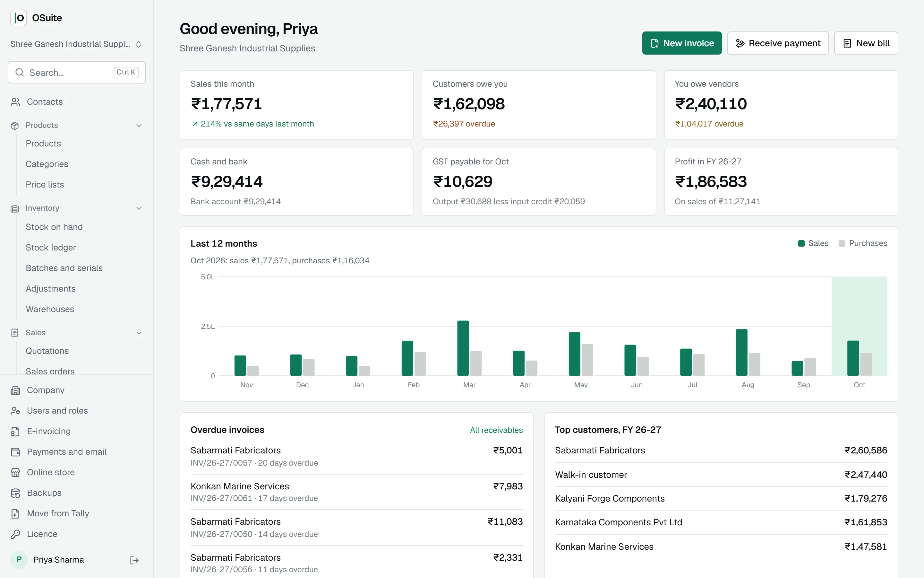The height and width of the screenshot is (578, 924).
Task: Click the Search input field
Action: tap(76, 73)
